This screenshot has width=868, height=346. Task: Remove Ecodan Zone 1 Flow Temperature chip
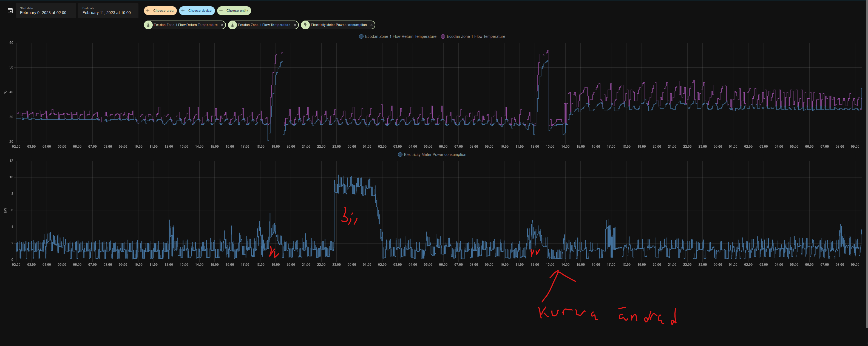pos(295,25)
